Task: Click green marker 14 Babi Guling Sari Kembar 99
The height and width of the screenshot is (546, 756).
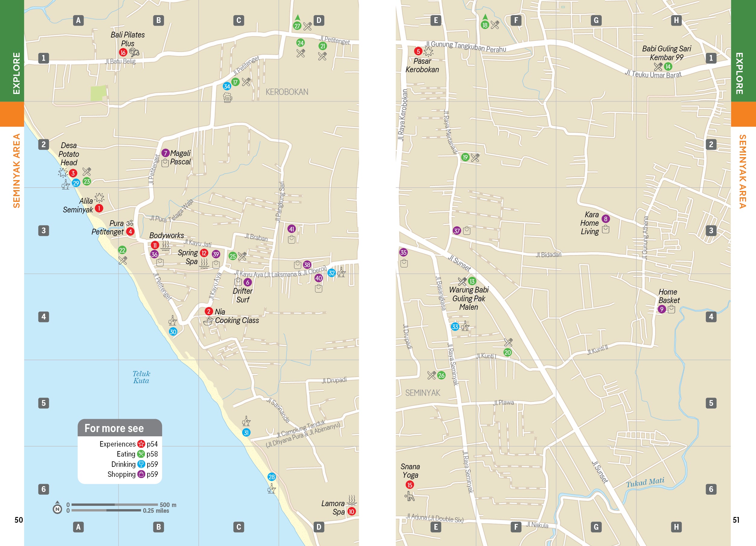Action: (x=668, y=66)
